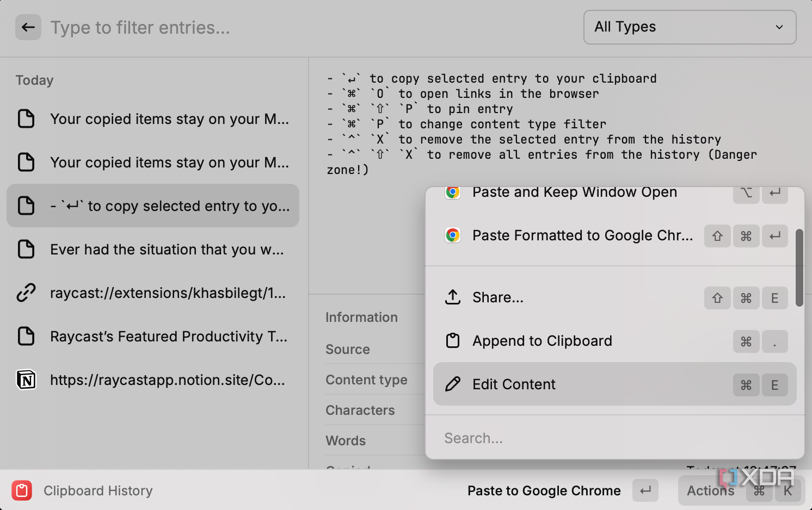The width and height of the screenshot is (812, 510).
Task: Choose Share... in actions menu
Action: coord(614,297)
